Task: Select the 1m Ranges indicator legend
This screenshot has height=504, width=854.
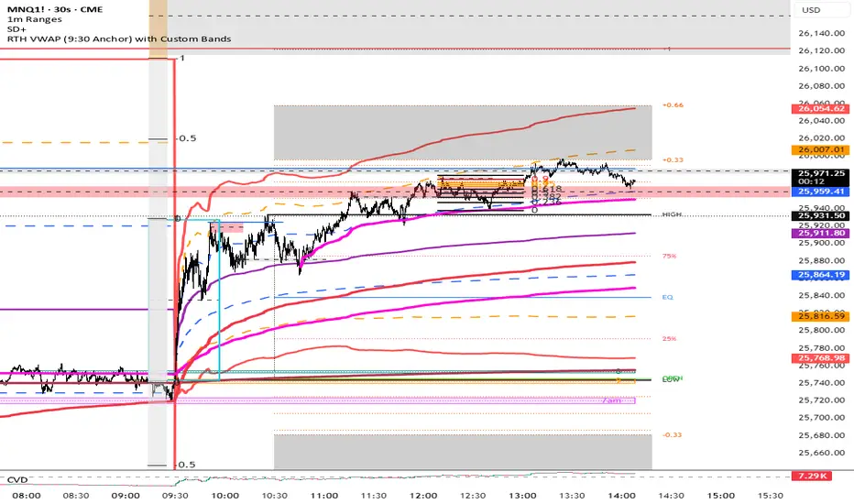Action: (34, 19)
